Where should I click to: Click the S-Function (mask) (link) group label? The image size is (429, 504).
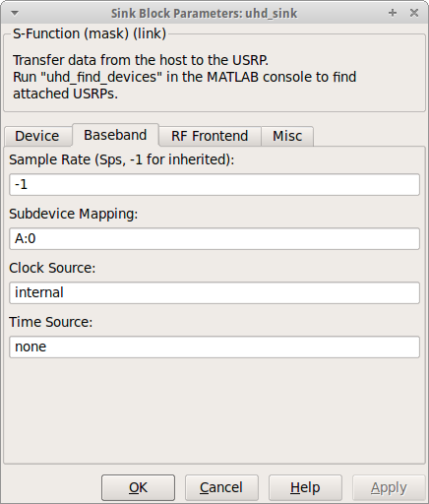(x=90, y=33)
